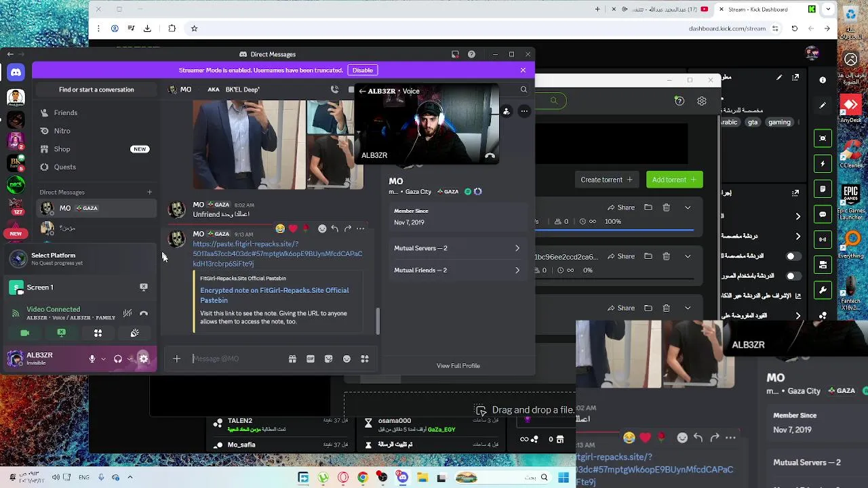This screenshot has width=868, height=488.
Task: Open the gift Nitro picker
Action: (292, 359)
